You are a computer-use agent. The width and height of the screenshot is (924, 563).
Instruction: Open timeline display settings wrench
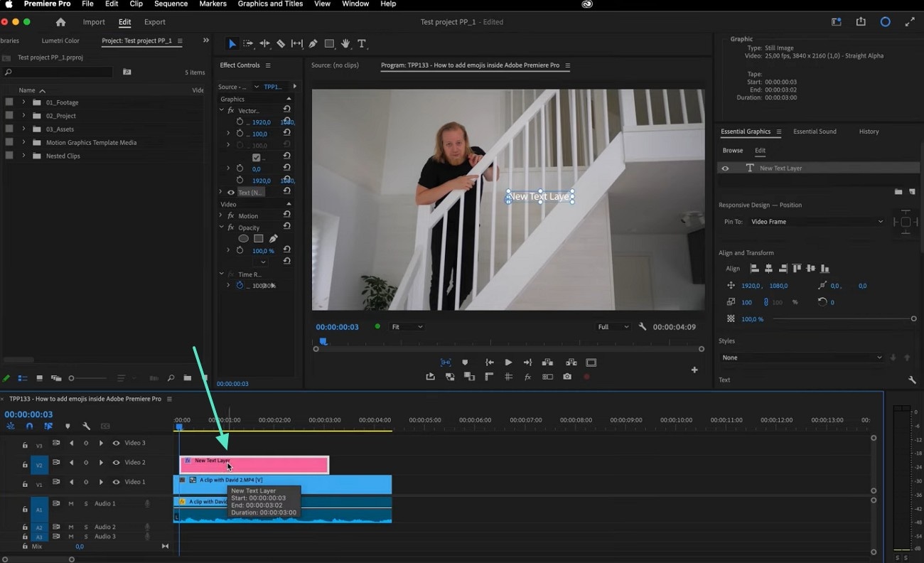[87, 426]
